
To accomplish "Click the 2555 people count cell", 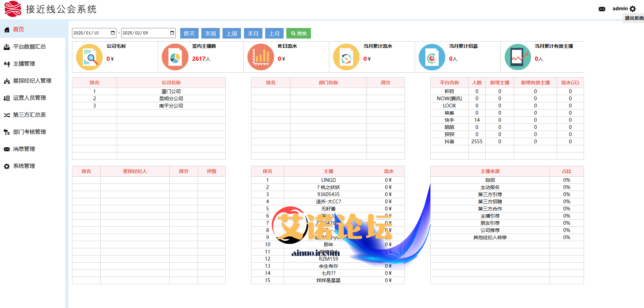I will (x=477, y=142).
